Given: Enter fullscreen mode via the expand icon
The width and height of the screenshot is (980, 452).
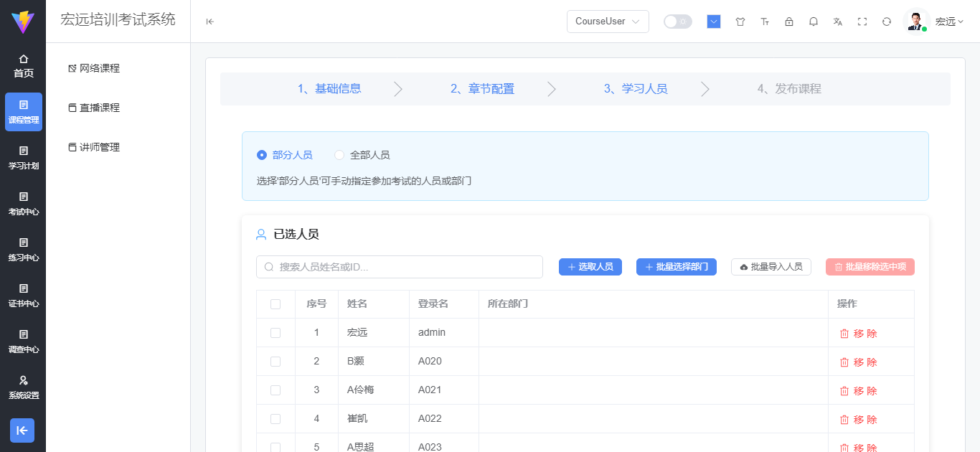Looking at the screenshot, I should coord(862,22).
